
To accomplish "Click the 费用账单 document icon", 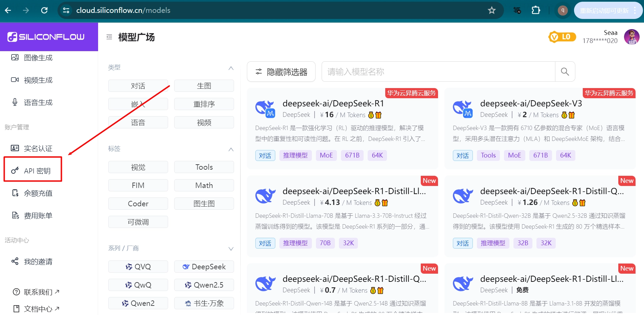I will pos(15,215).
